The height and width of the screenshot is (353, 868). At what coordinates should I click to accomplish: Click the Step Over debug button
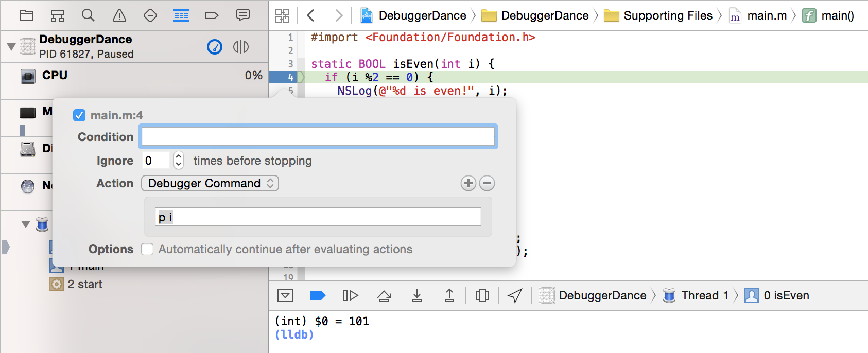tap(384, 295)
